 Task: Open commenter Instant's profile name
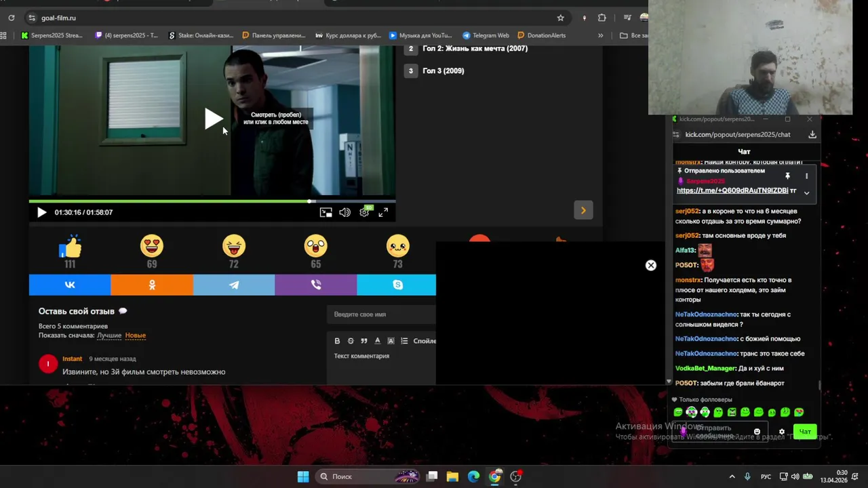(72, 359)
